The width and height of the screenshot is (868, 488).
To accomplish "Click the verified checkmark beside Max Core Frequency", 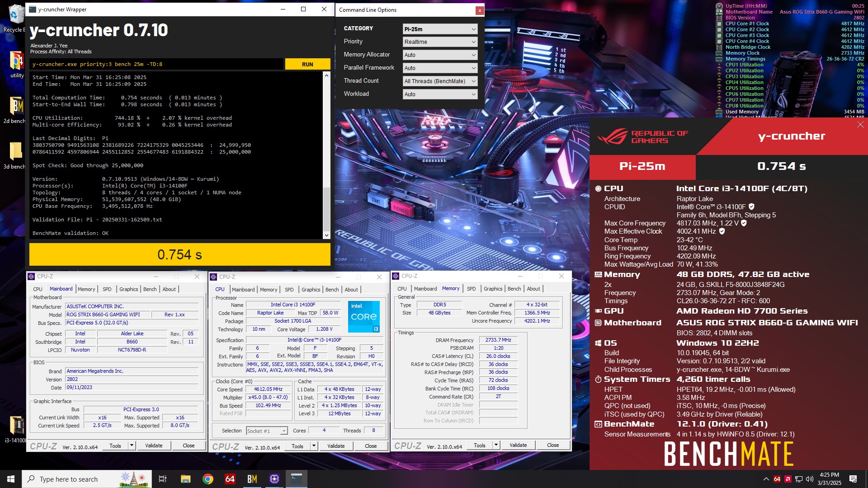I will click(x=744, y=223).
